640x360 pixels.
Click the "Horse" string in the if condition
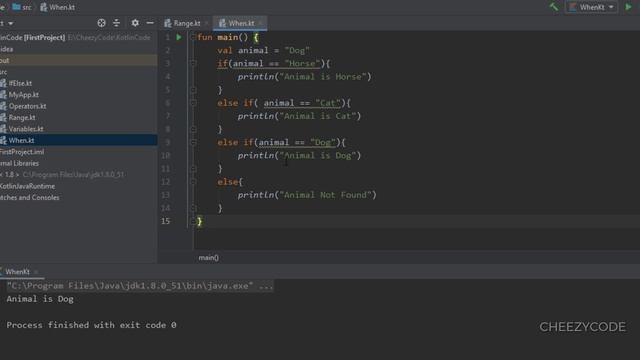point(302,63)
